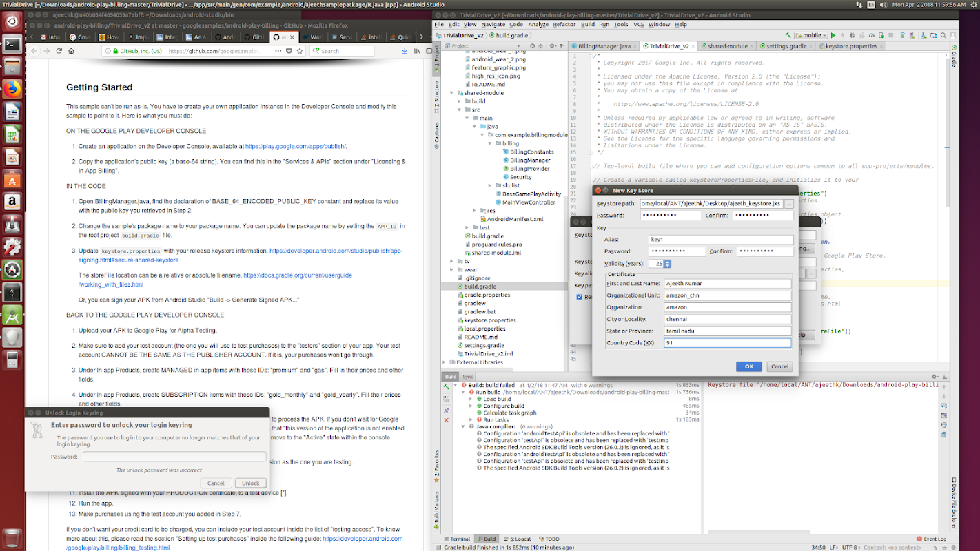Click the Validity years spinner arrows
This screenshot has height=551, width=980.
tap(668, 264)
